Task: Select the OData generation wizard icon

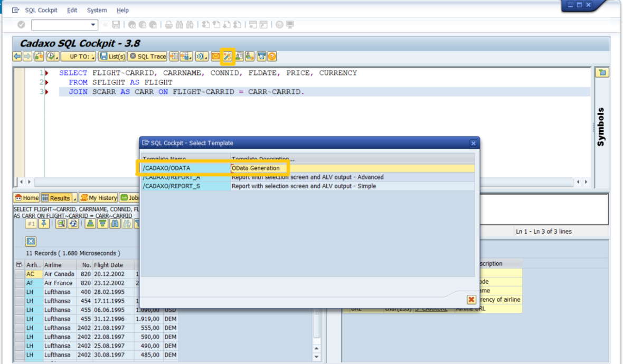Action: 228,56
